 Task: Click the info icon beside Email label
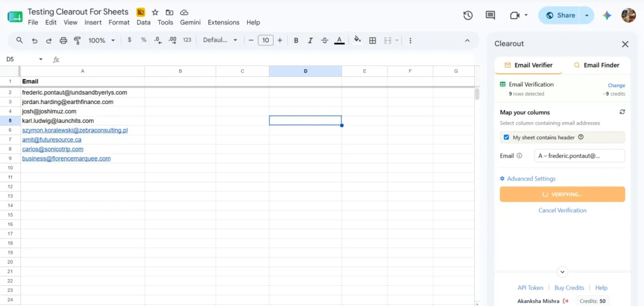[x=519, y=156]
